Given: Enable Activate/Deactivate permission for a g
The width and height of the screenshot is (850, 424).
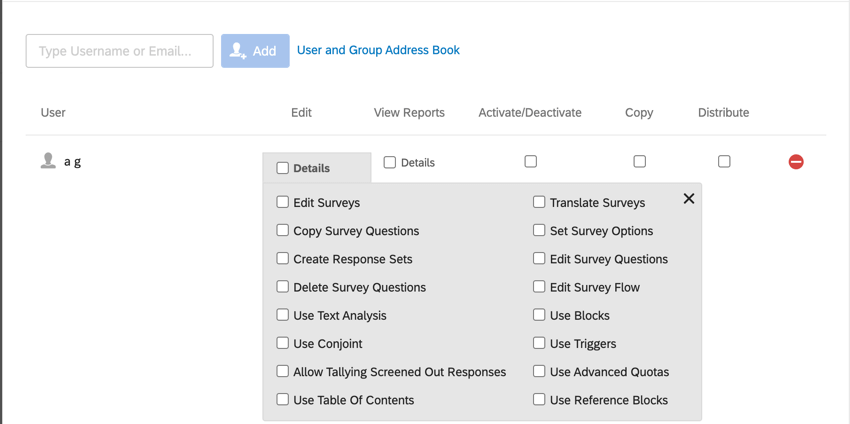Looking at the screenshot, I should pos(531,161).
